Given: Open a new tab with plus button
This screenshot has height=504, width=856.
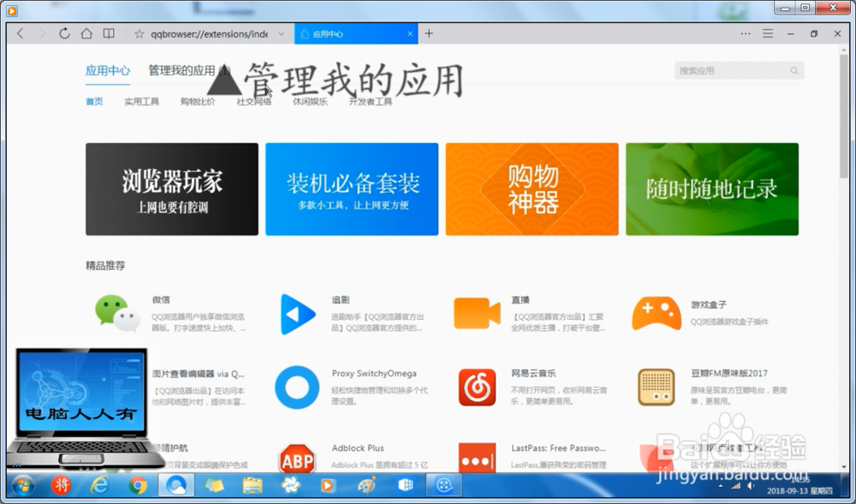Looking at the screenshot, I should [429, 34].
